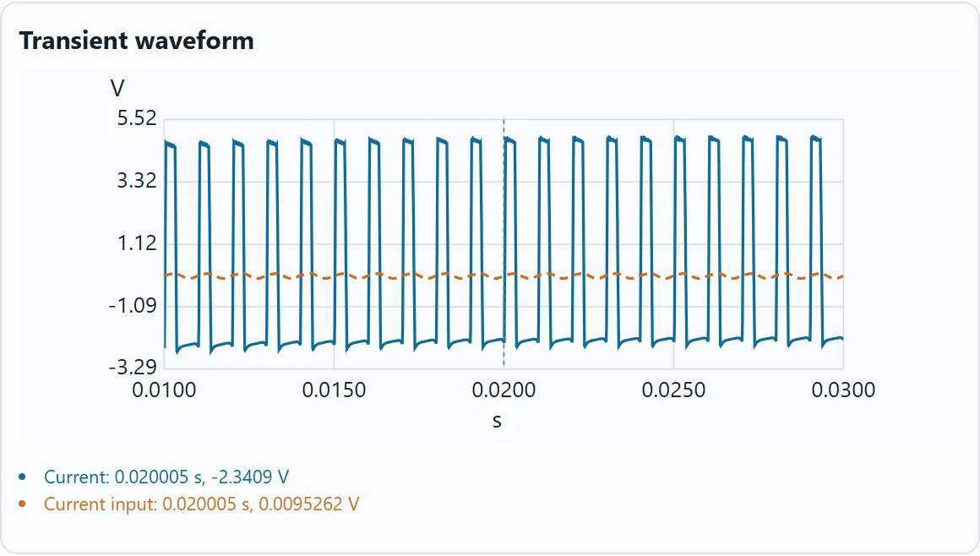Select the orange Current input legend readout
Image resolution: width=980 pixels, height=556 pixels.
click(201, 504)
